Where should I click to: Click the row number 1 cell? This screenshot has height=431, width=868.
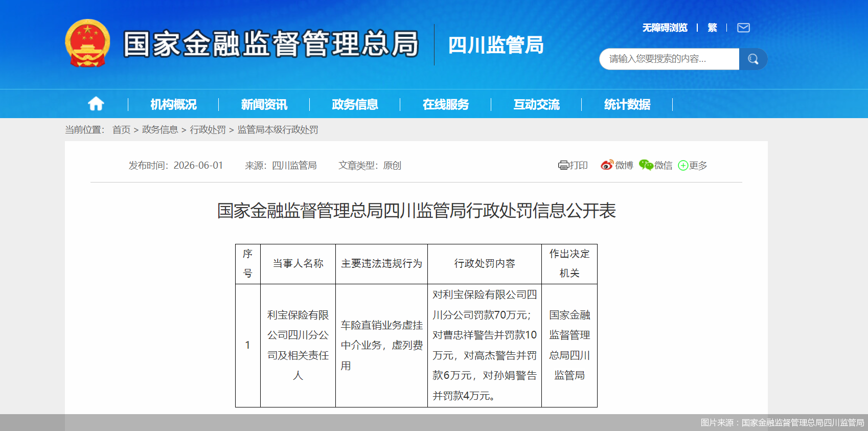click(x=248, y=346)
